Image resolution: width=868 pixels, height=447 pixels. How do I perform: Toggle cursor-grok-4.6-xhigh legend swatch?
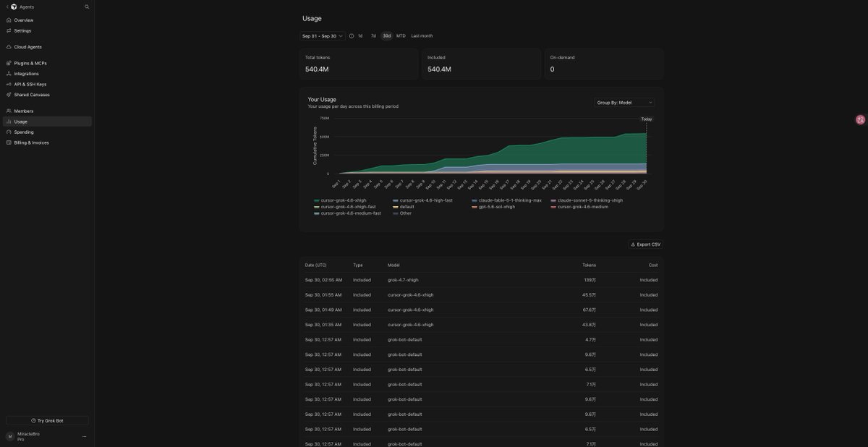click(x=317, y=200)
